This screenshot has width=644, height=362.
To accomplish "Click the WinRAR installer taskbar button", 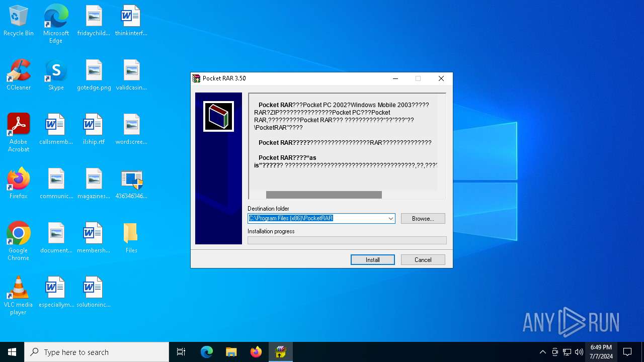I will (280, 352).
